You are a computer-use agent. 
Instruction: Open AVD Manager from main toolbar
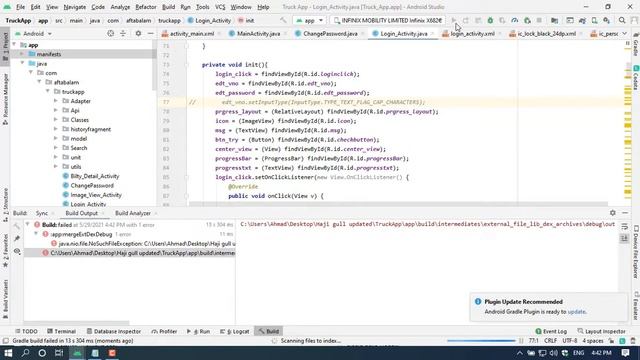[595, 20]
